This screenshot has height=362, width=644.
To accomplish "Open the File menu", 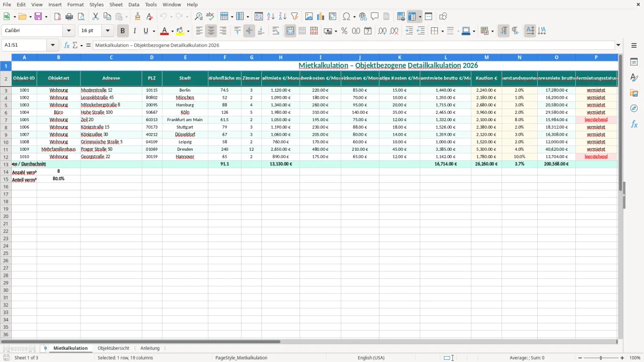I will (x=7, y=4).
